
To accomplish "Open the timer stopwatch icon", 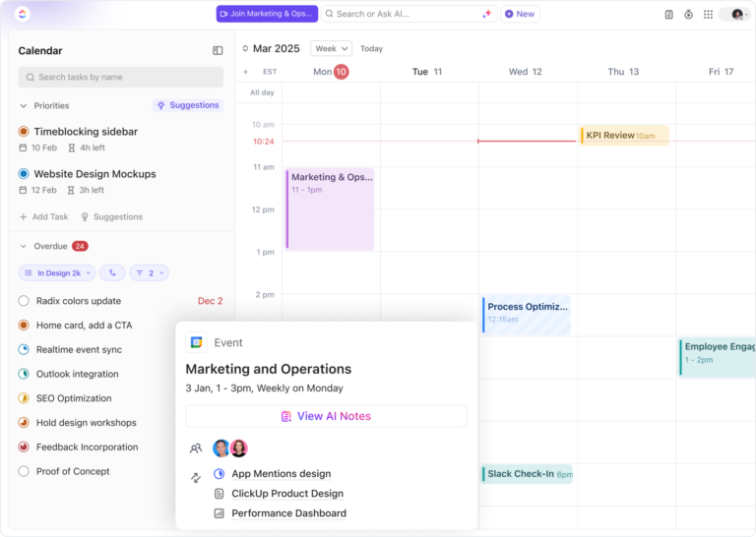I will coord(688,15).
